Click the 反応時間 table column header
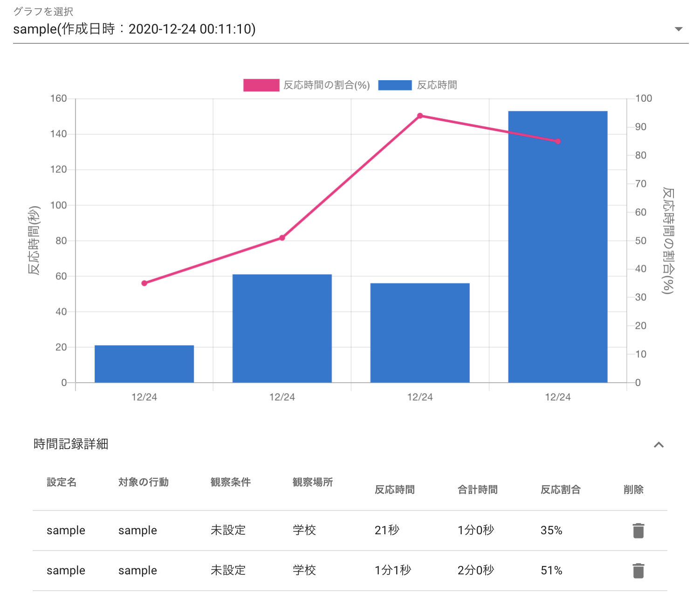The width and height of the screenshot is (700, 593). [x=395, y=490]
